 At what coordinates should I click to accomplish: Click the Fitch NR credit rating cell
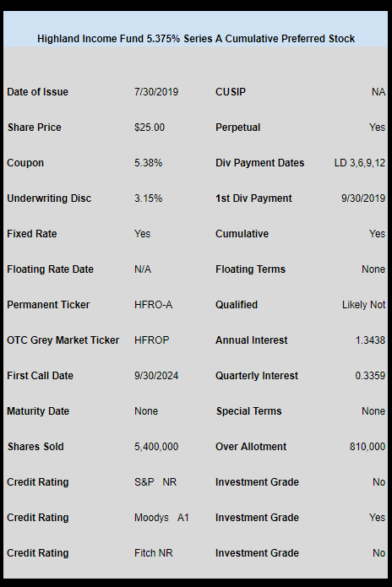tap(154, 553)
